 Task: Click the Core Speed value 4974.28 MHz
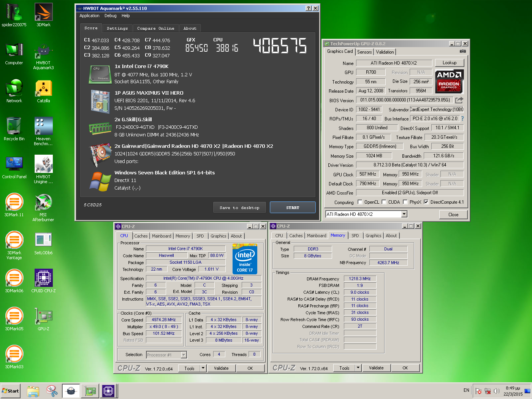click(164, 320)
